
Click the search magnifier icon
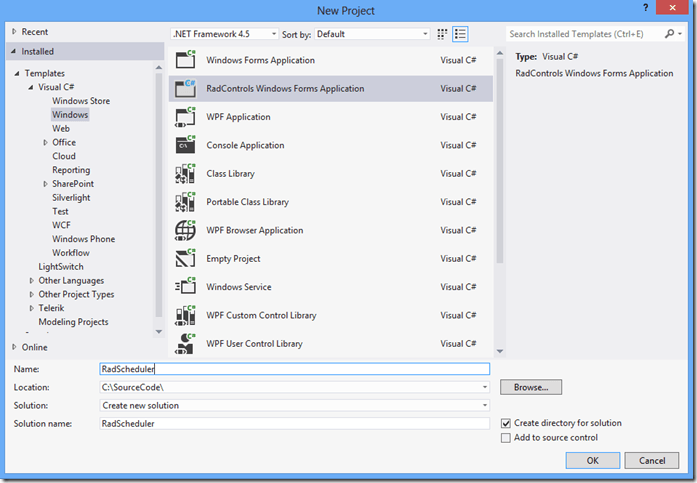click(x=669, y=34)
